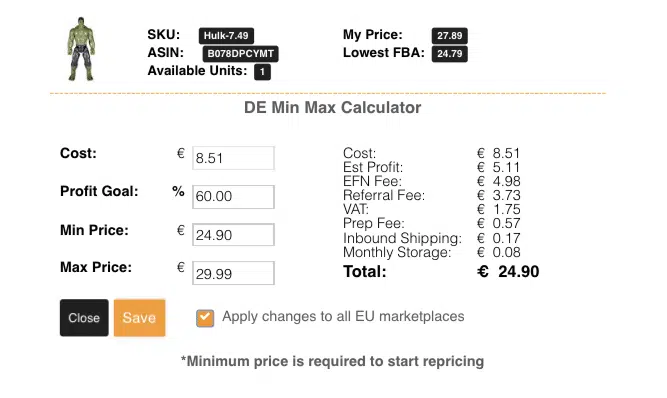Click the Cost input field

click(233, 158)
